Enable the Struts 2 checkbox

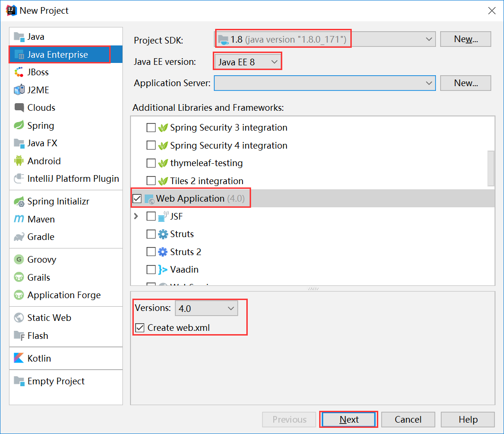[151, 252]
